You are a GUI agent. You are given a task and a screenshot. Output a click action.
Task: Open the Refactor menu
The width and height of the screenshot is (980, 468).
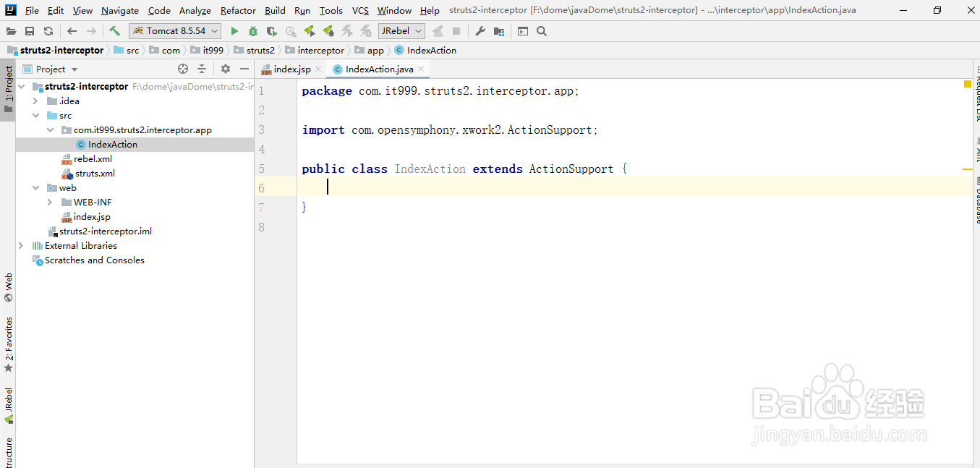tap(238, 11)
